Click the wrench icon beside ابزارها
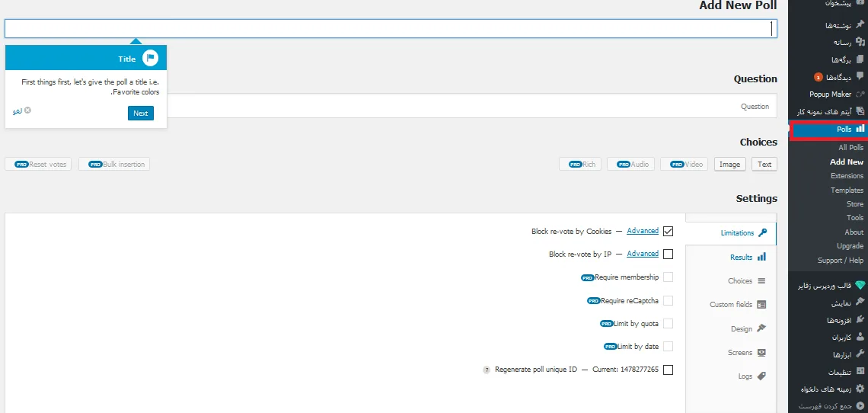The image size is (868, 413). [859, 354]
